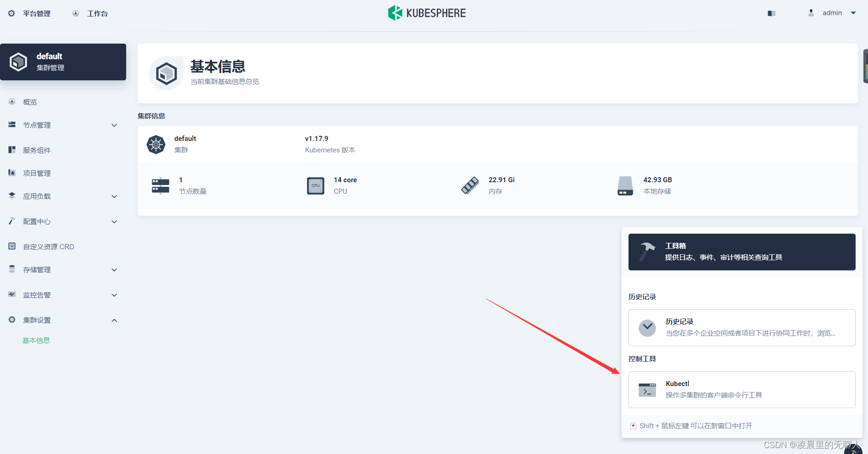The image size is (868, 454).
Task: Click the default cluster management card
Action: pos(63,62)
